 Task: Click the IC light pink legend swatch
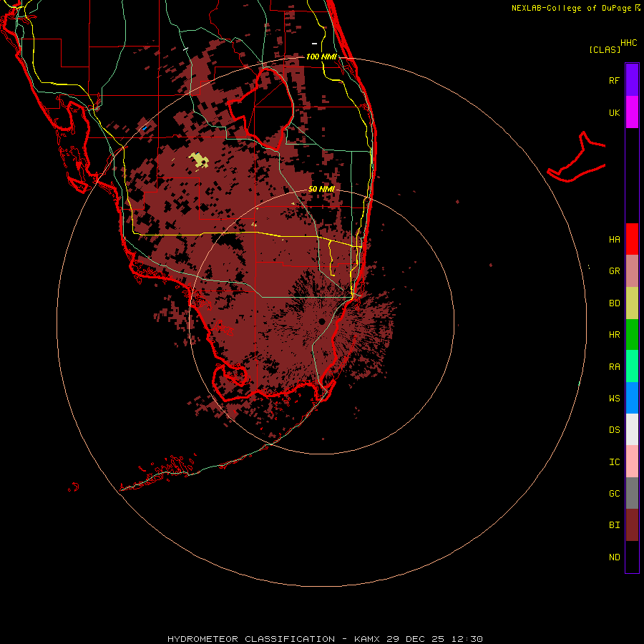pyautogui.click(x=632, y=462)
